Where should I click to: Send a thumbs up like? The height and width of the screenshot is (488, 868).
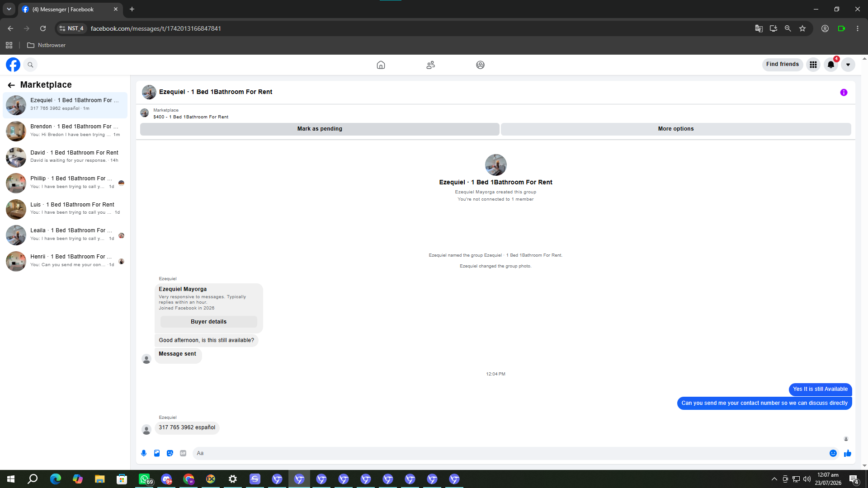848,453
